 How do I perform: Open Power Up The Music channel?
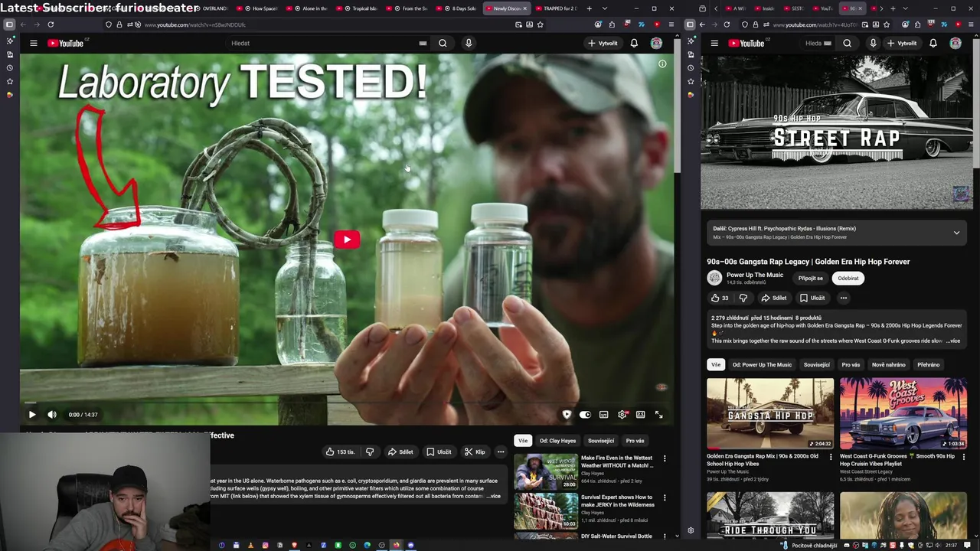(754, 275)
